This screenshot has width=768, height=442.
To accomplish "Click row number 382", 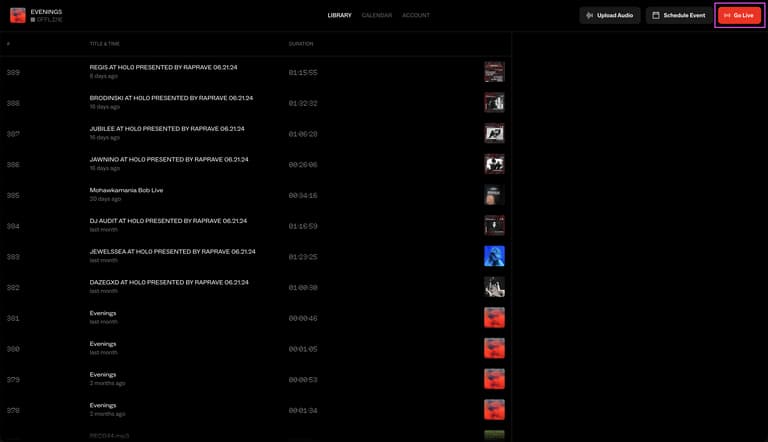I will [13, 288].
